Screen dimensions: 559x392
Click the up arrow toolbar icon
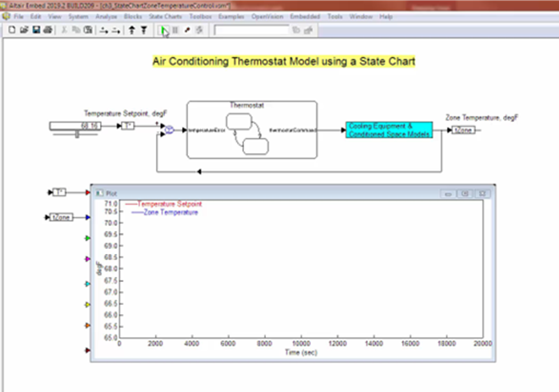[x=132, y=30]
